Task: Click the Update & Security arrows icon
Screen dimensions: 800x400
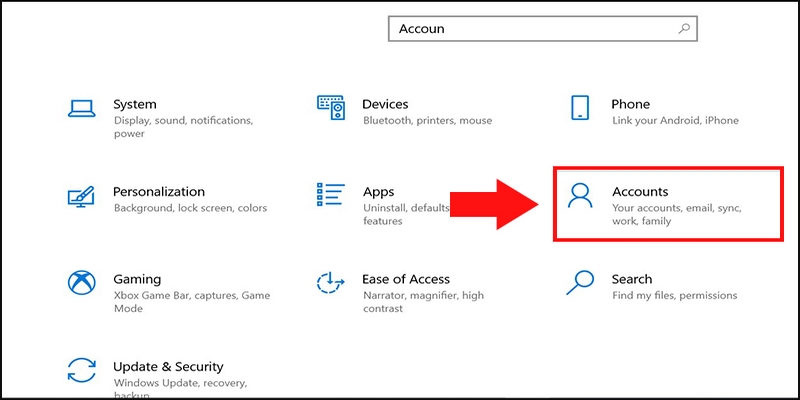Action: 82,370
